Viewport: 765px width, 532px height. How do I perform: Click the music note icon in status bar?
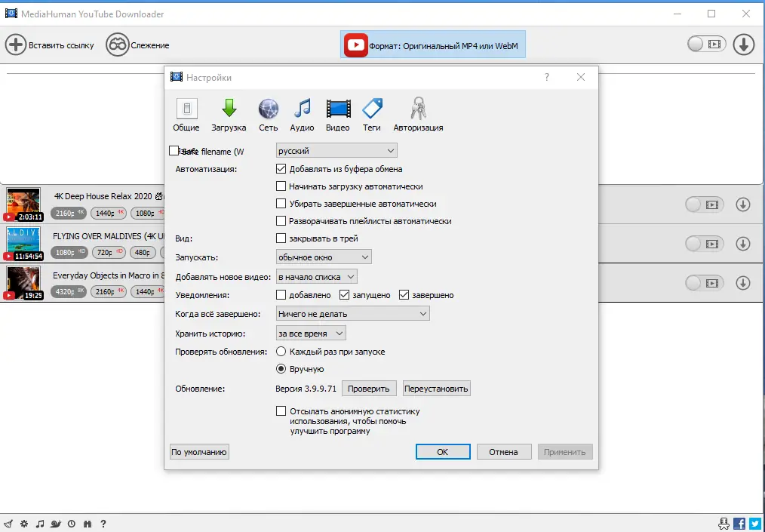point(40,524)
